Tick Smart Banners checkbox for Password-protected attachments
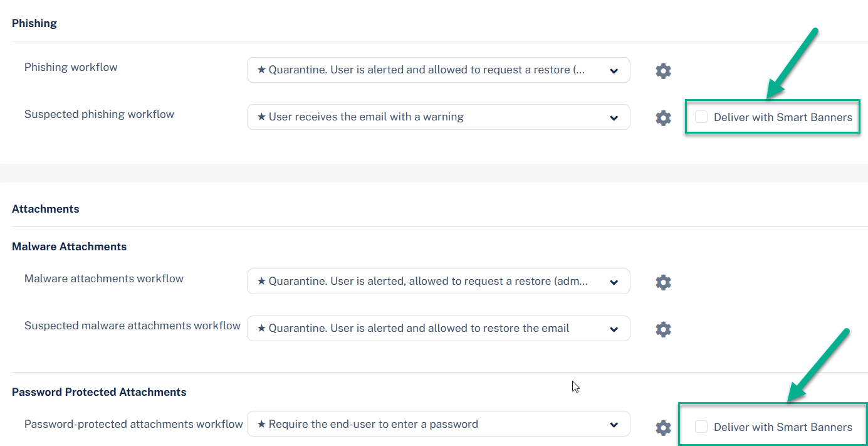Viewport: 868px width, 446px height. click(701, 427)
